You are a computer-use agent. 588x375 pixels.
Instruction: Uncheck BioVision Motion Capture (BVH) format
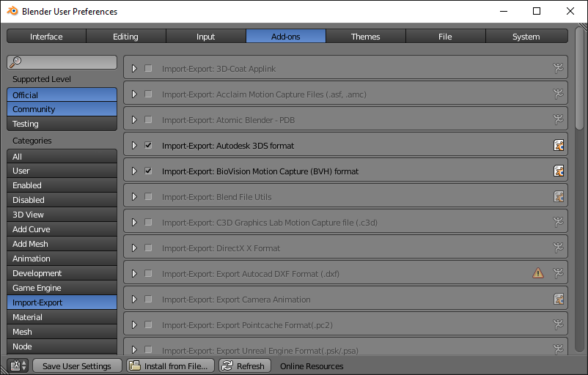(149, 171)
